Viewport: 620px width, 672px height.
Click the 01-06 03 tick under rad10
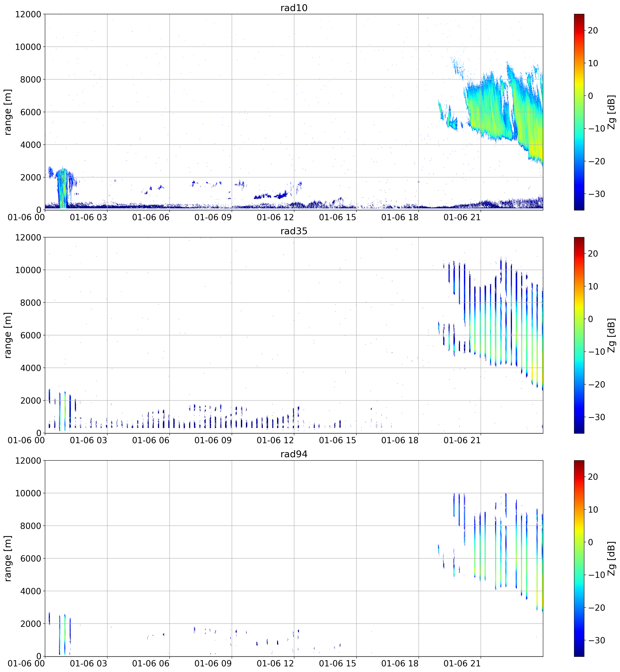89,217
